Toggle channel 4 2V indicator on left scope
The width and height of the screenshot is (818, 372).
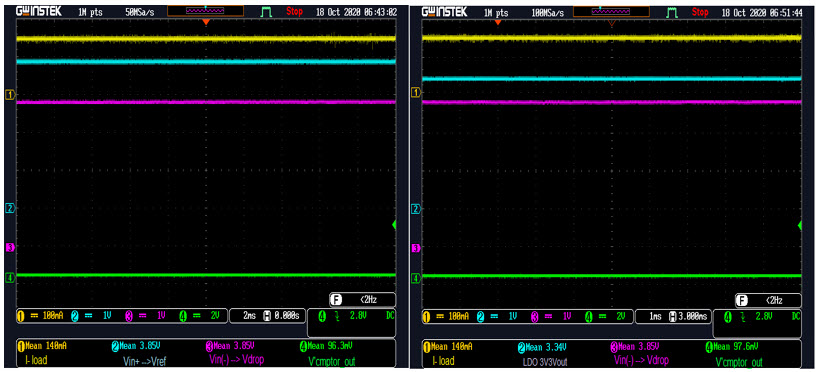point(198,316)
